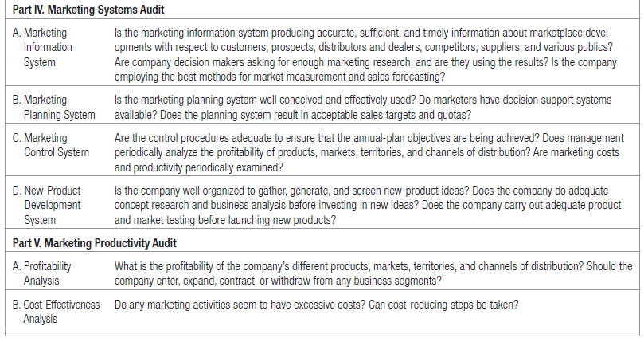Click the question about decision support systems
This screenshot has width=644, height=342.
pos(494,100)
